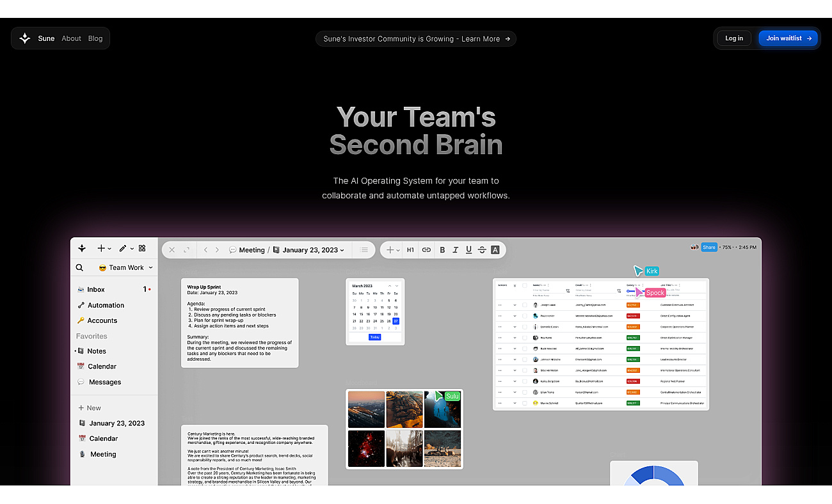This screenshot has width=832, height=504.
Task: Click the Log in button
Action: click(x=734, y=38)
